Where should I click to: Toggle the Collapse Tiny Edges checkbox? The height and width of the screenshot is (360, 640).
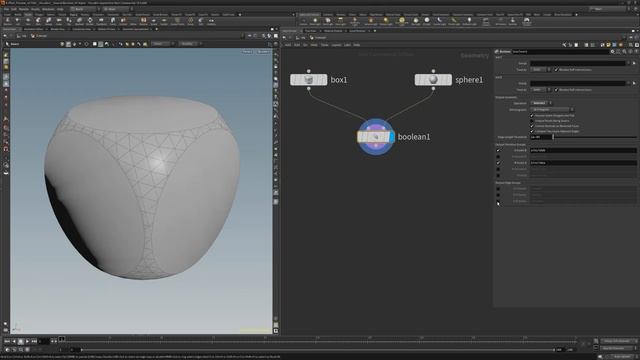point(532,131)
